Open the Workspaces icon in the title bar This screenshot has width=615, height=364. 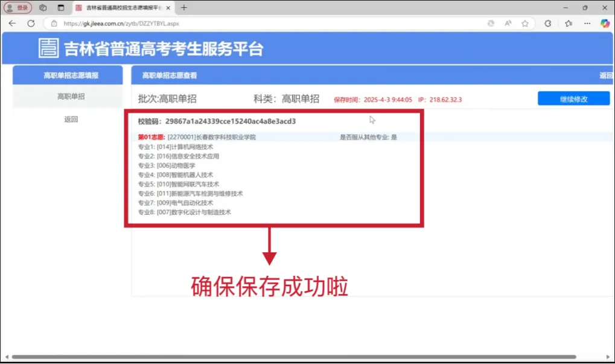pyautogui.click(x=43, y=8)
